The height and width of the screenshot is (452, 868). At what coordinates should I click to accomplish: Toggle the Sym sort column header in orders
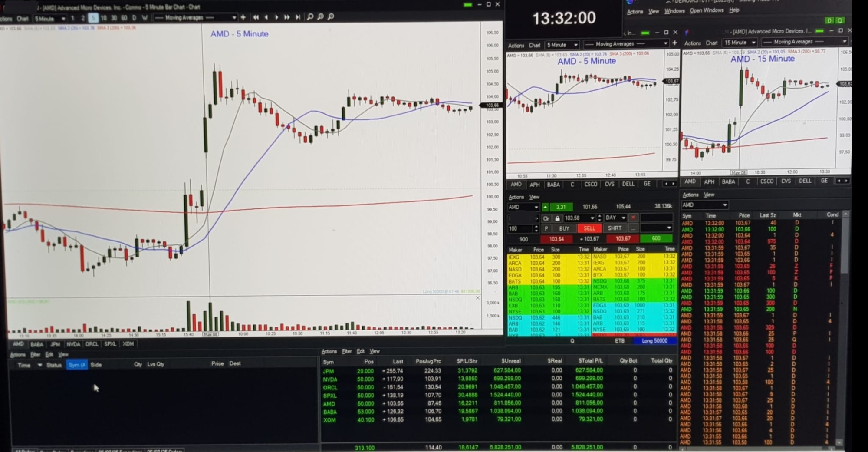(77, 365)
